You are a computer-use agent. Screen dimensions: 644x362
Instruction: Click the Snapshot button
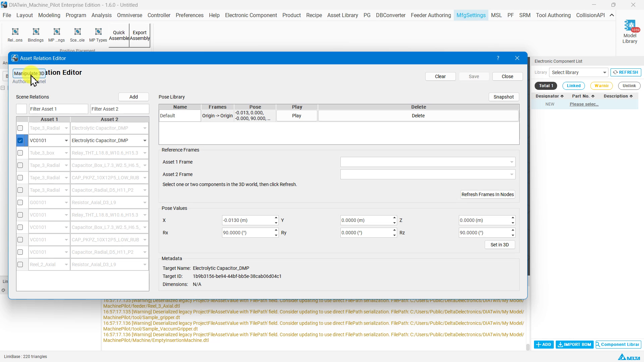click(x=503, y=97)
